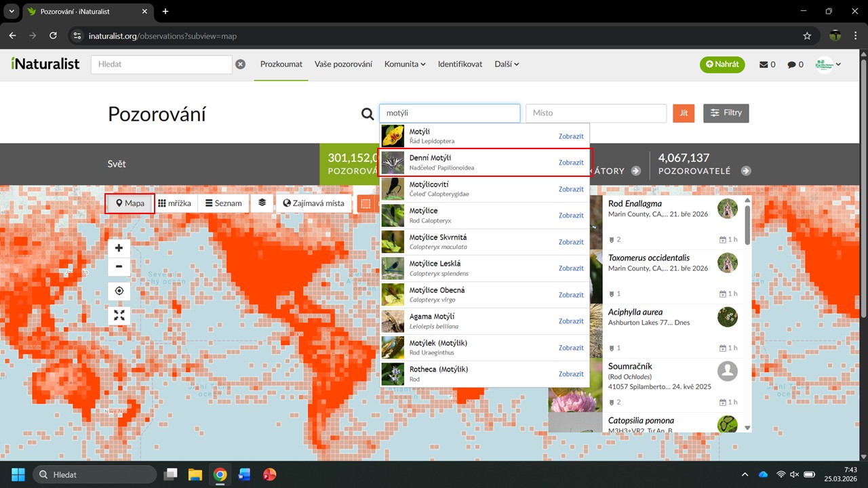Screen dimensions: 868x488
Task: Bookmark this page with star icon
Action: pyautogui.click(x=807, y=36)
